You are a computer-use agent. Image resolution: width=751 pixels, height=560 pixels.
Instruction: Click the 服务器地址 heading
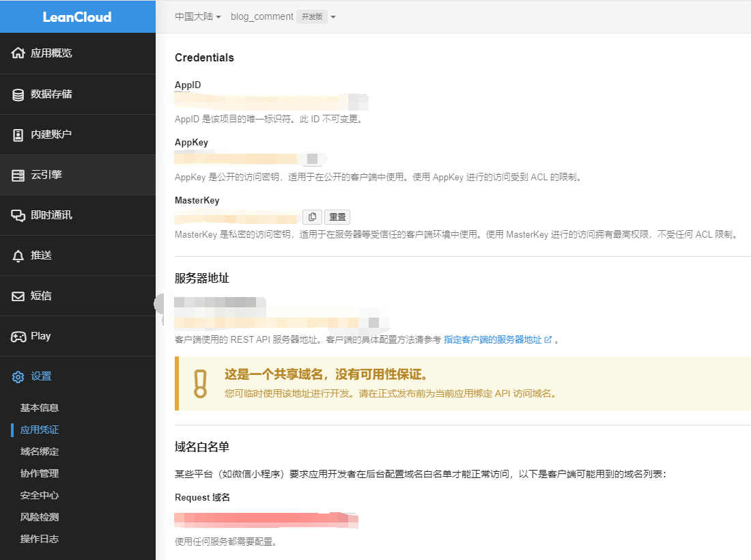click(x=201, y=279)
